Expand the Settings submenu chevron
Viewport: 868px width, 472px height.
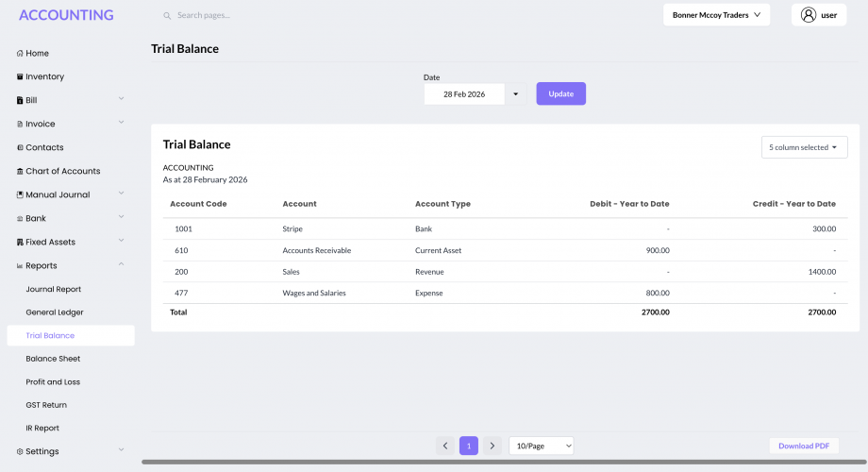[x=121, y=450]
